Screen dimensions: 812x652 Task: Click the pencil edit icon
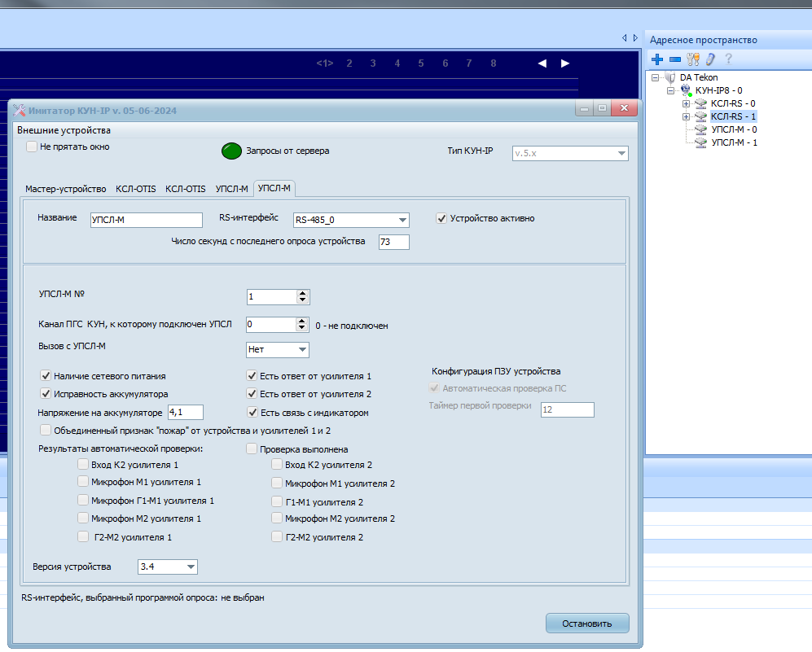point(710,59)
